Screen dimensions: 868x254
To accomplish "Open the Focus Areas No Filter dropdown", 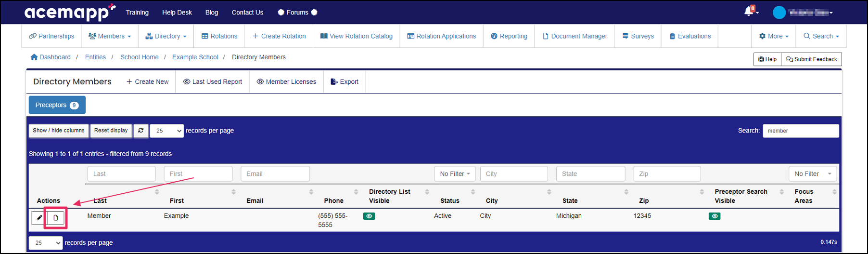I will click(x=813, y=174).
